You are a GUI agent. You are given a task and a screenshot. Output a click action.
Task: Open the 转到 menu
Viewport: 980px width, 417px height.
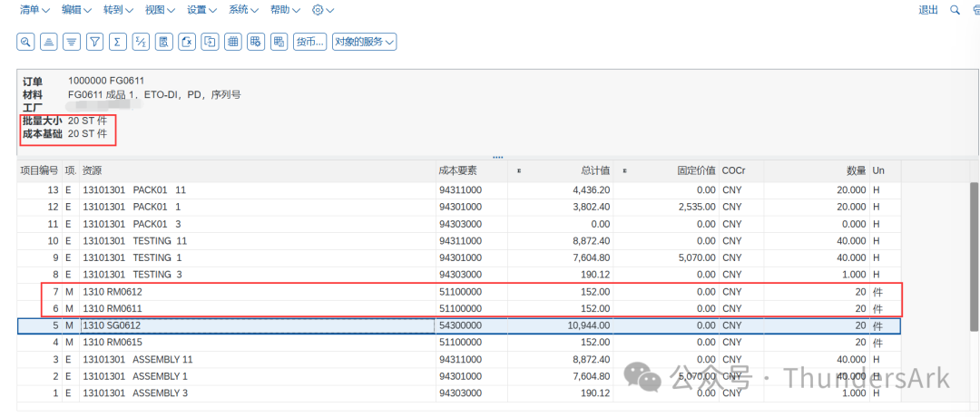[118, 10]
